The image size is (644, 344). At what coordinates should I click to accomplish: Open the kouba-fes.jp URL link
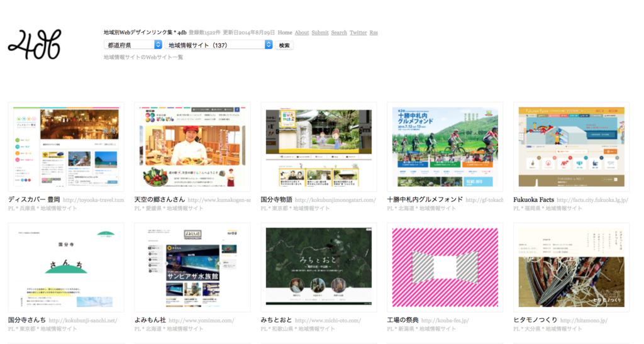click(x=445, y=321)
